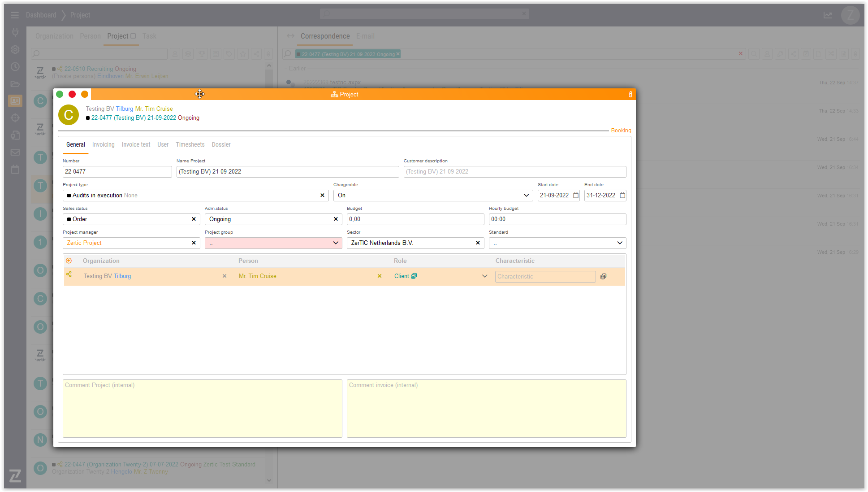Click the database icon beside Characteristic field
The image size is (868, 492).
(603, 276)
